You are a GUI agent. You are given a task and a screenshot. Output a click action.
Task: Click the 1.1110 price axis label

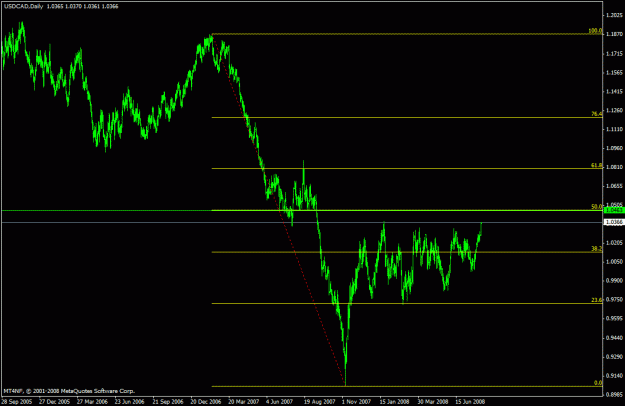[614, 129]
